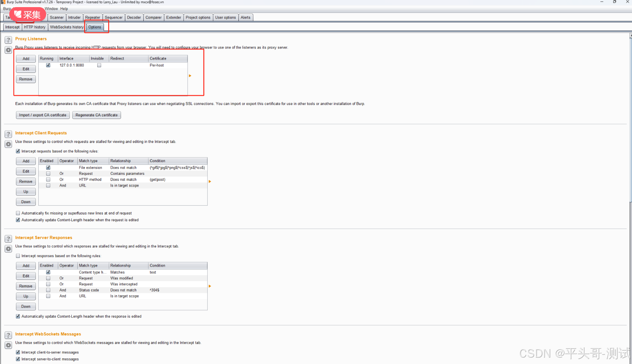Screen dimensions: 632x364
Task: Switch to the WebSockets history sub-tab
Action: click(x=67, y=27)
